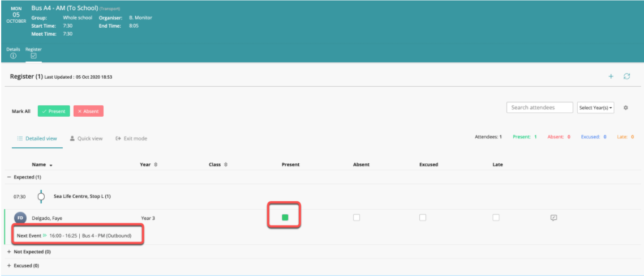Click into Search attendees field
644x276 pixels.
(540, 107)
